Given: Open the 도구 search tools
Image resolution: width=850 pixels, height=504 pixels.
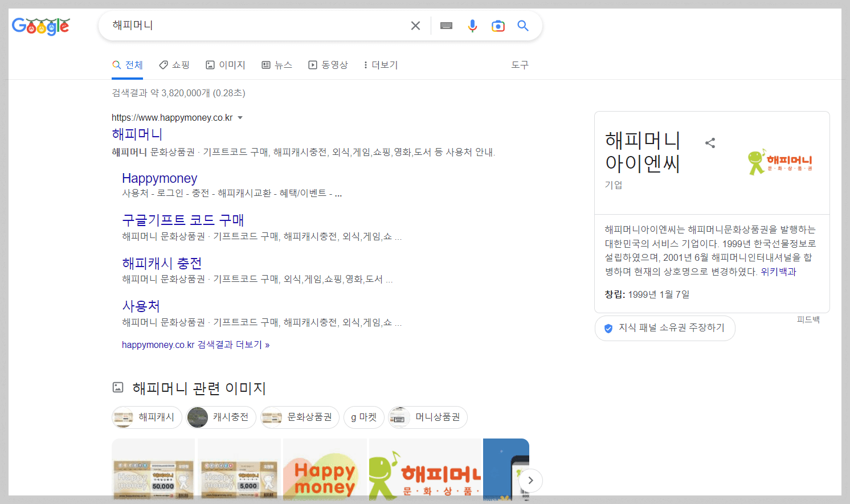Looking at the screenshot, I should coord(520,64).
